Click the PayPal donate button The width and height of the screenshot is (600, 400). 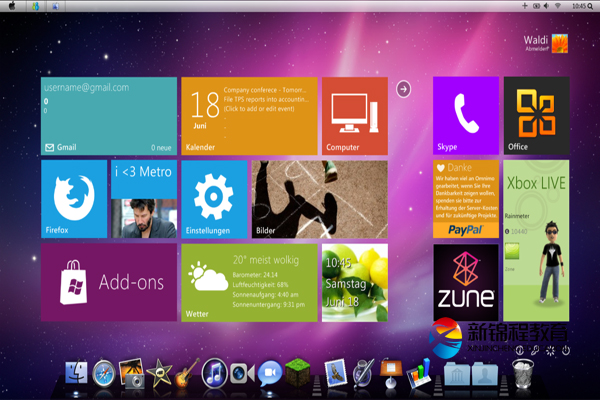pos(466,230)
